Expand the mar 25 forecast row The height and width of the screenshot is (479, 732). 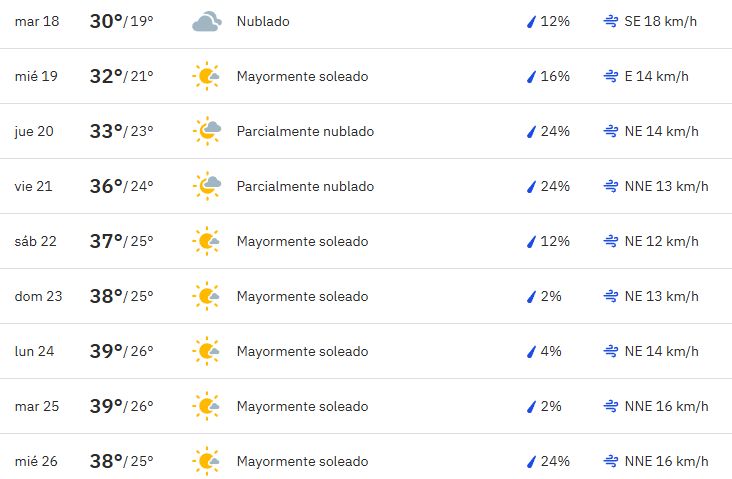click(x=366, y=406)
